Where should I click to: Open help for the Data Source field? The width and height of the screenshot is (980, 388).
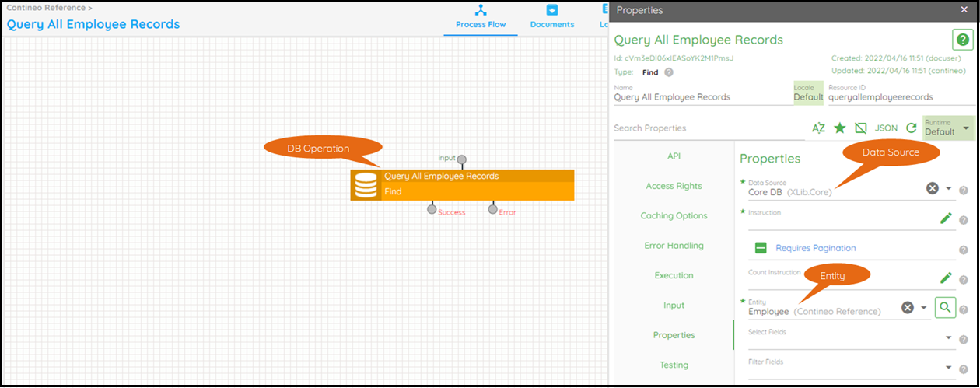point(964,190)
